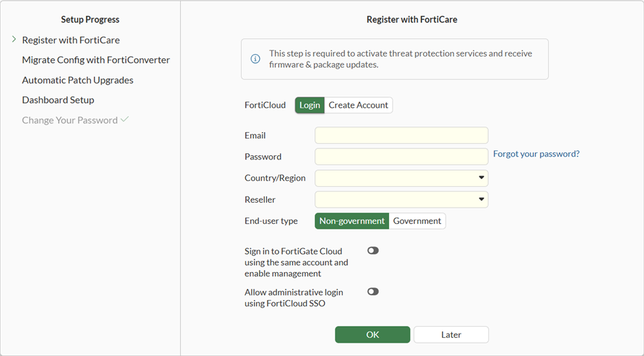The width and height of the screenshot is (644, 356).
Task: Click the checkmark next to Change Your Password
Action: (124, 120)
